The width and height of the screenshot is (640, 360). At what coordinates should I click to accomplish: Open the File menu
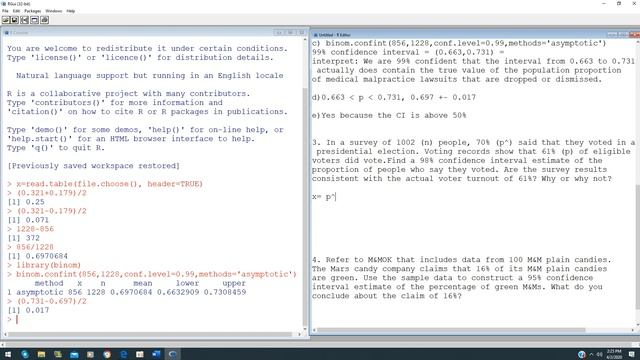click(5, 11)
